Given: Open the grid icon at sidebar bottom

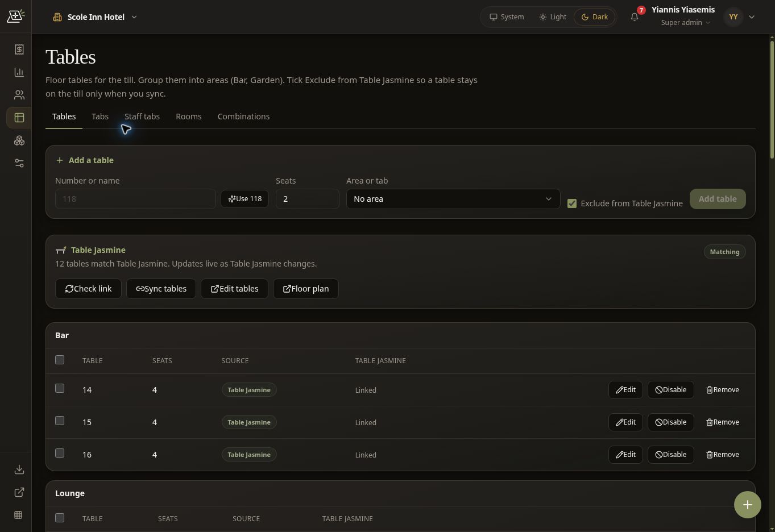Looking at the screenshot, I should click(19, 515).
